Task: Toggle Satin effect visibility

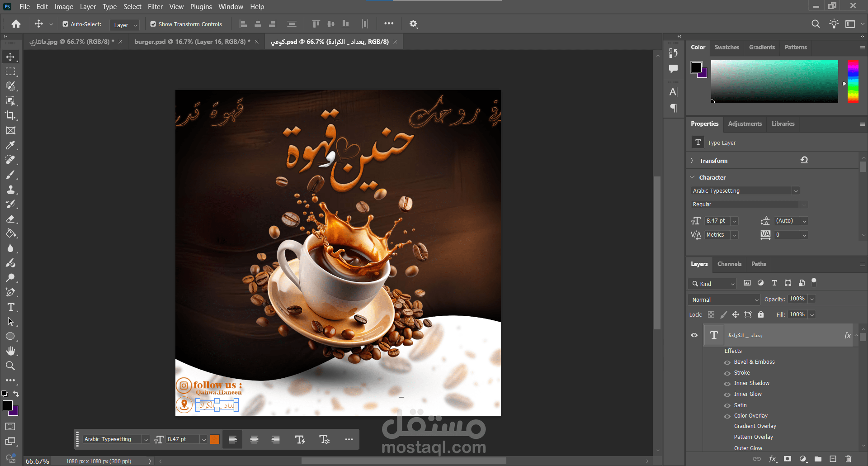Action: tap(727, 406)
